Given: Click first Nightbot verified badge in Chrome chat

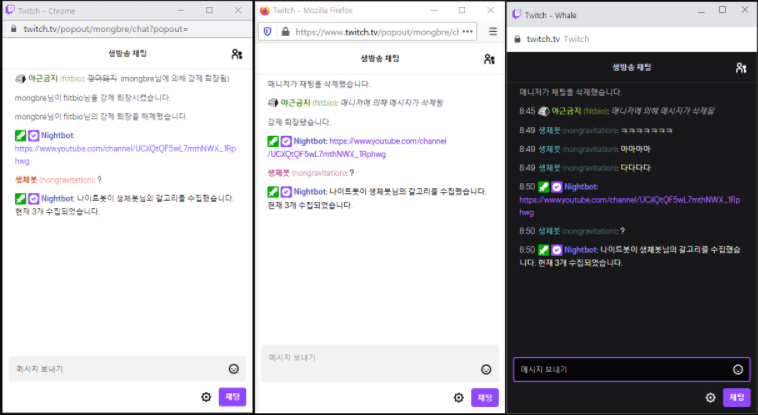Looking at the screenshot, I should pos(33,135).
